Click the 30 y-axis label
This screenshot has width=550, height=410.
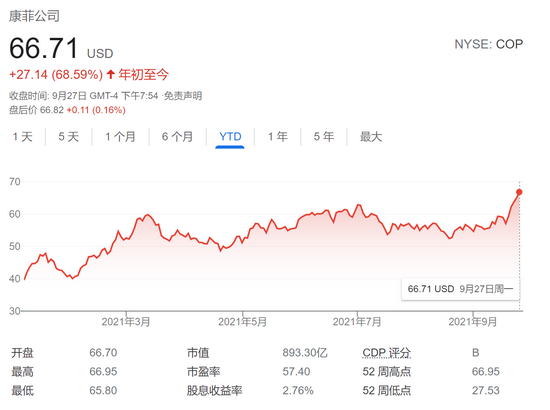tap(15, 311)
